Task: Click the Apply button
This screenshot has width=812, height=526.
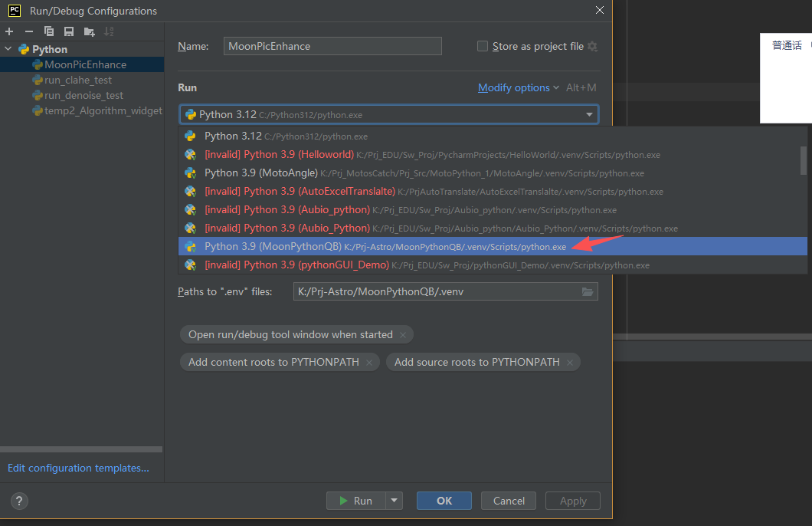Action: point(573,501)
